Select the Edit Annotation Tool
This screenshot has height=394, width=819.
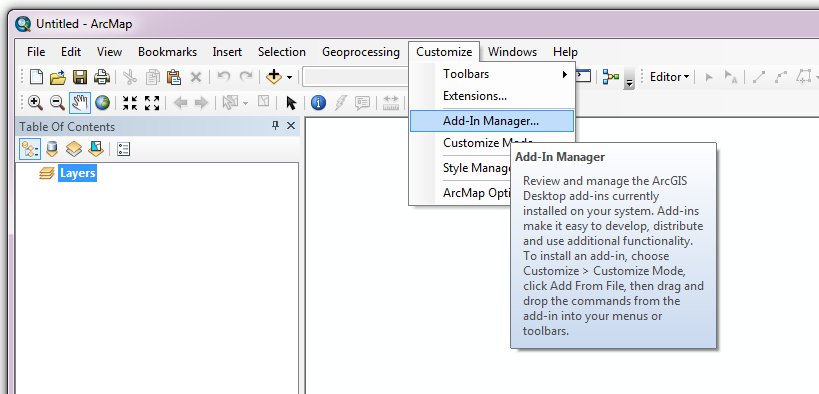point(730,77)
